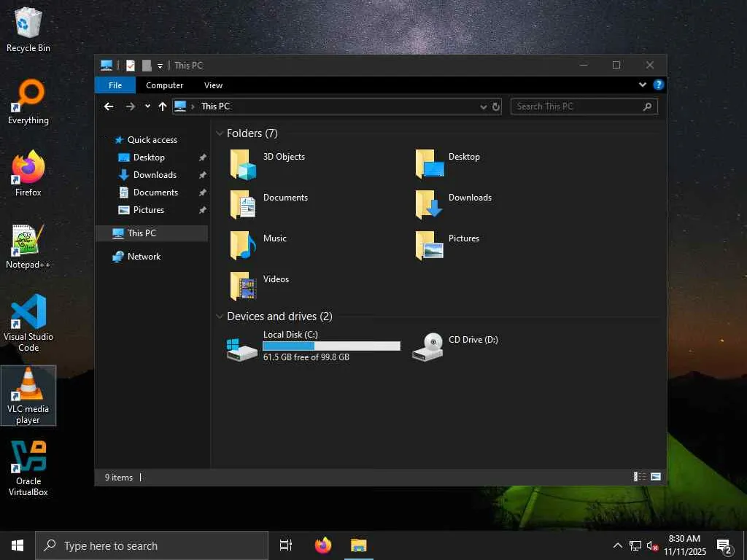Select Local Disk (C:) drive
This screenshot has width=747, height=560.
pos(313,346)
